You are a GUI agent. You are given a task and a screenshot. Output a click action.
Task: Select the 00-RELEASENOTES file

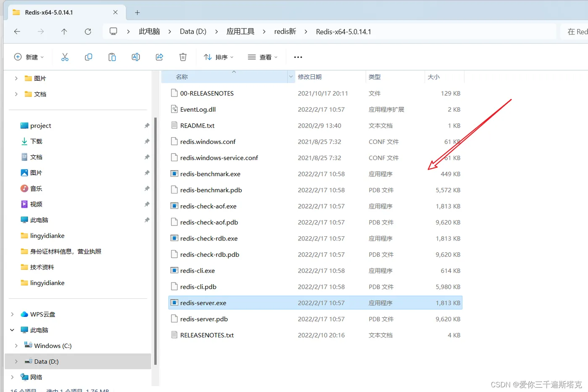(315, 93)
